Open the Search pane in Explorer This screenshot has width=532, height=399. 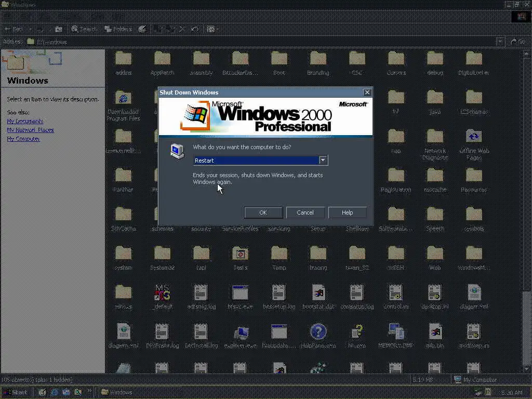84,29
